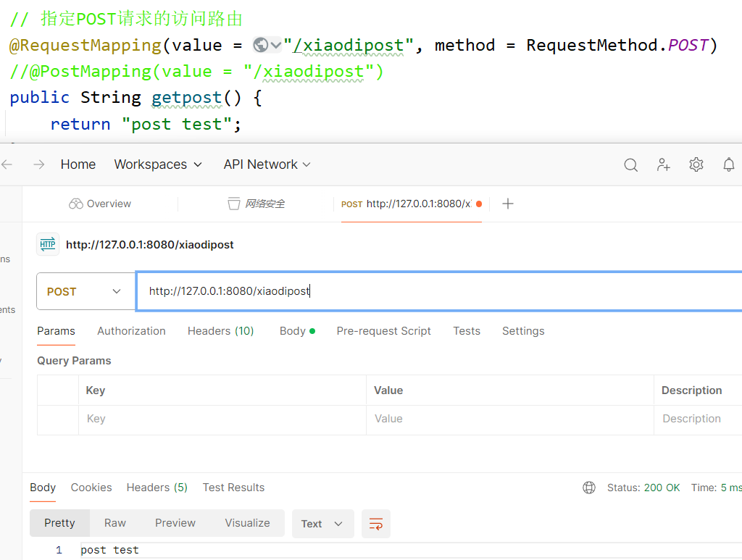Click the unsaved orange dot on request tab
This screenshot has width=742, height=560.
tap(479, 204)
